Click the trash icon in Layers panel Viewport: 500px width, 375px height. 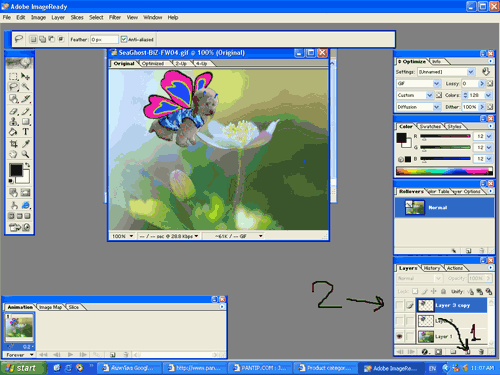click(481, 352)
